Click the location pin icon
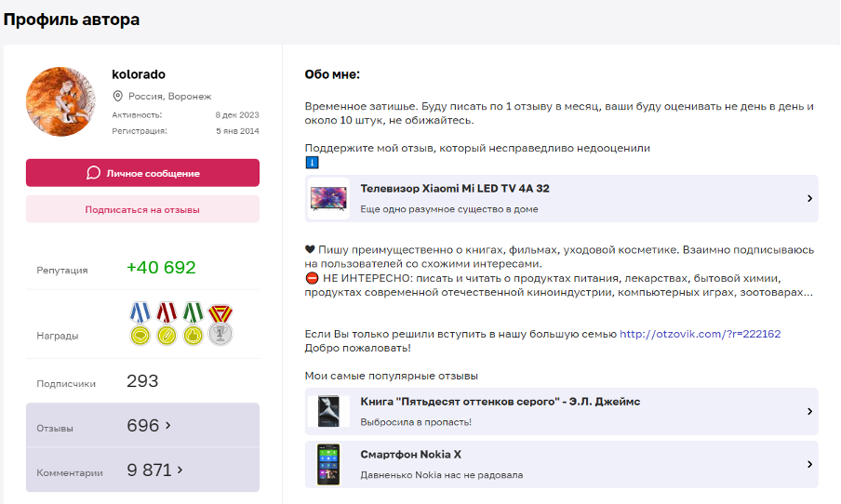Screen dimensions: 841x504 118,96
